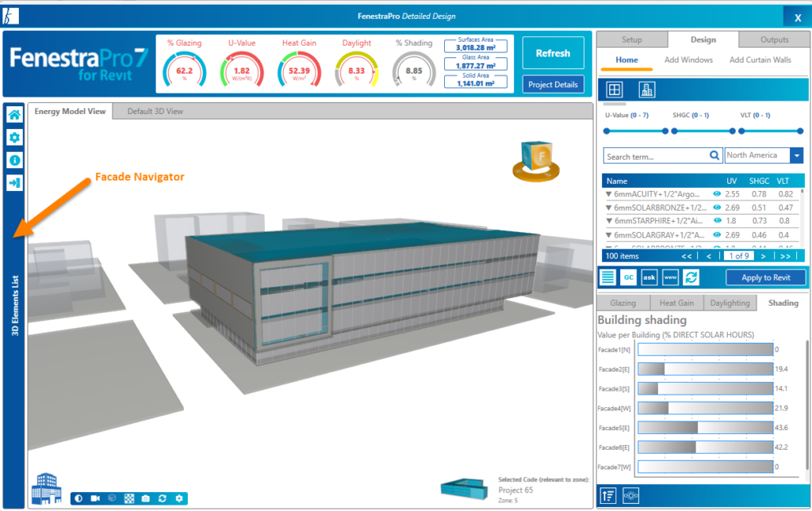Toggle the contrast half-circle viewer tool
812x511 pixels.
pos(79,498)
